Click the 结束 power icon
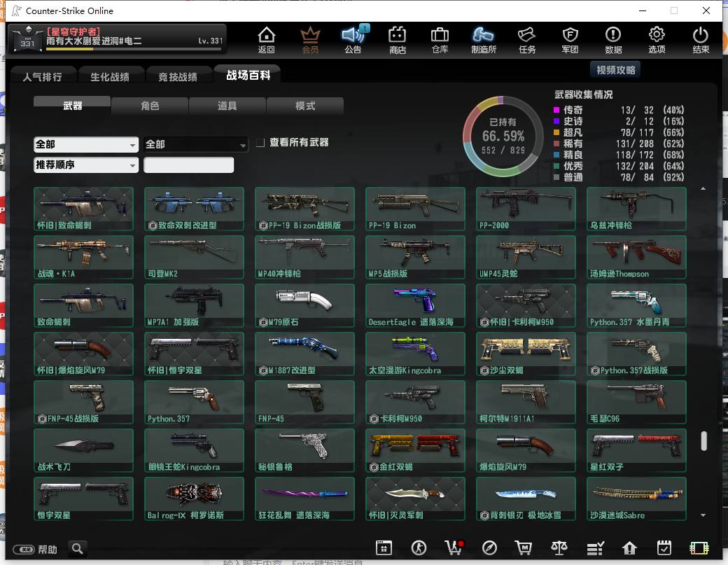The image size is (728, 565). pos(700,40)
